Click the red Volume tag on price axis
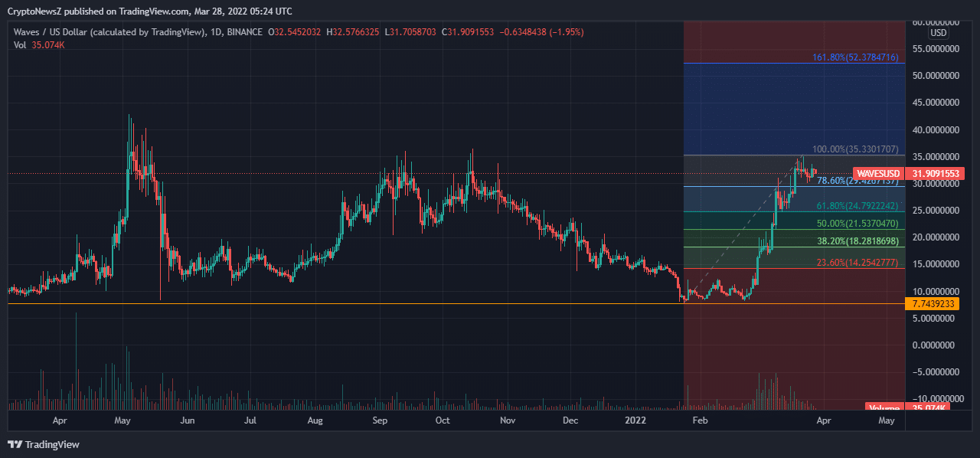 coord(884,407)
